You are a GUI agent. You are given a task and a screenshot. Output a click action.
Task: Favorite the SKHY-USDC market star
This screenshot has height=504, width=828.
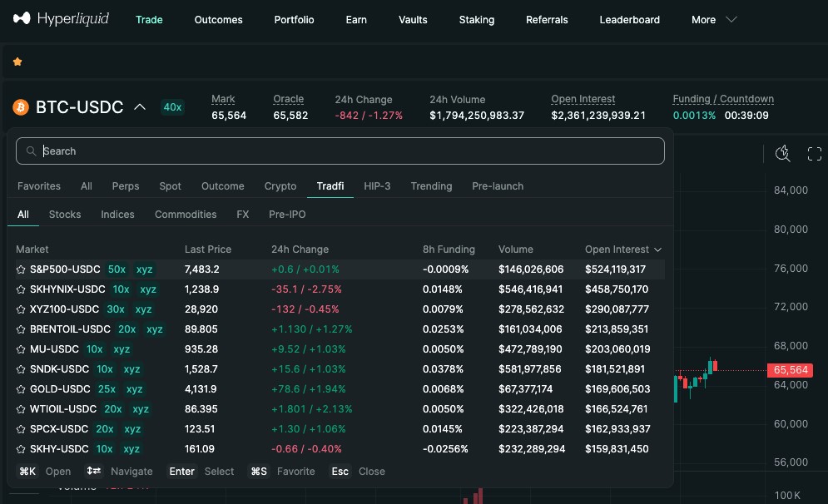(21, 450)
